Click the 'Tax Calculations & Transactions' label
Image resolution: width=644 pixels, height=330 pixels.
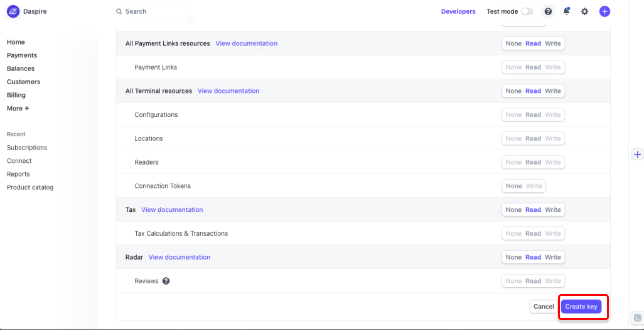click(181, 233)
